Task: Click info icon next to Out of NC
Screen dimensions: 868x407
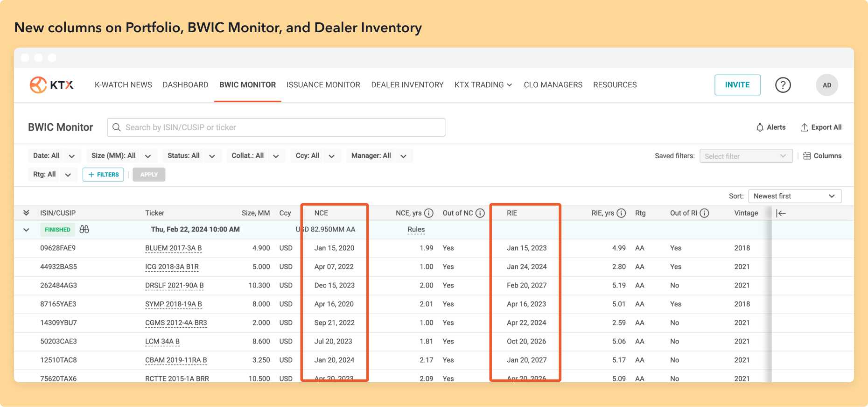Action: (x=480, y=213)
